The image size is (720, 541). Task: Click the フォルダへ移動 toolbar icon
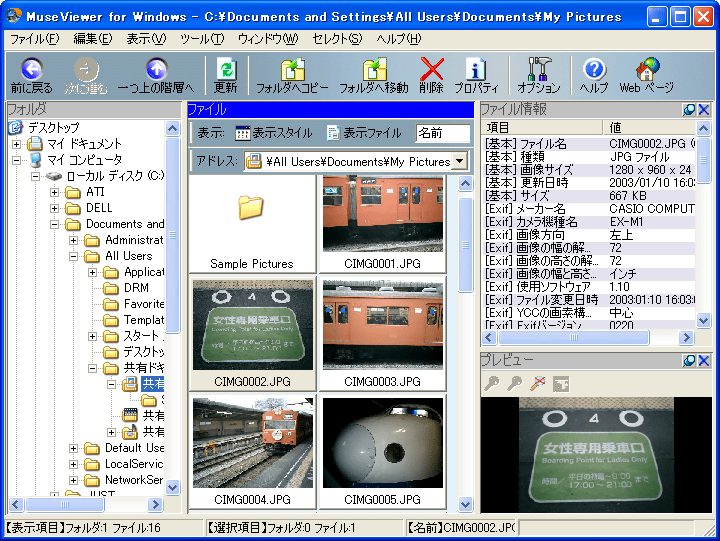click(x=373, y=69)
